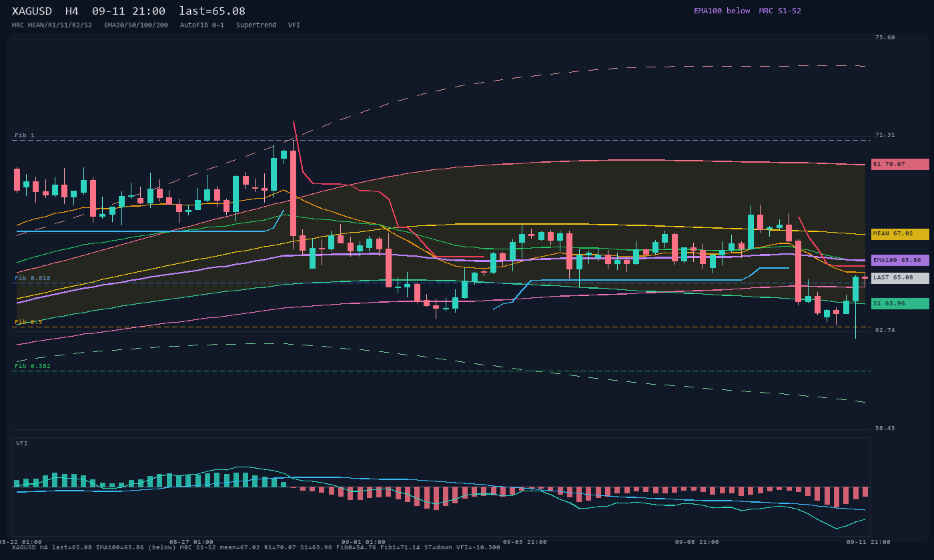Select the 09-11 21:00 time axis label
Screen dimensions: 934x560
tap(869, 542)
